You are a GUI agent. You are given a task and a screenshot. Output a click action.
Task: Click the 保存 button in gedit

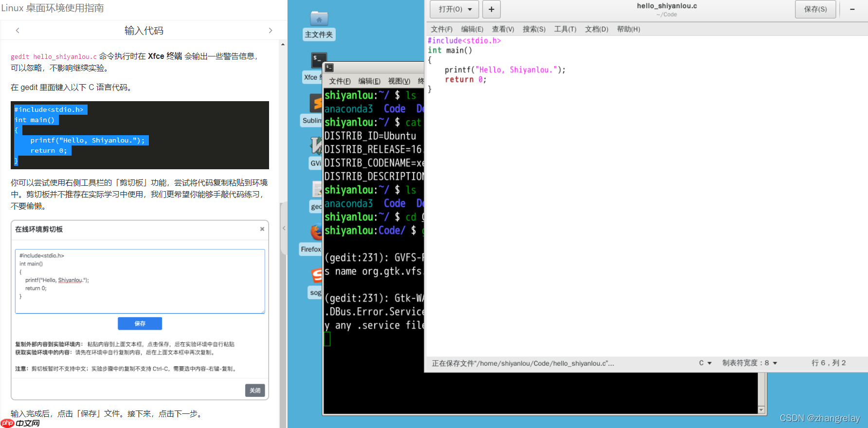(x=815, y=9)
